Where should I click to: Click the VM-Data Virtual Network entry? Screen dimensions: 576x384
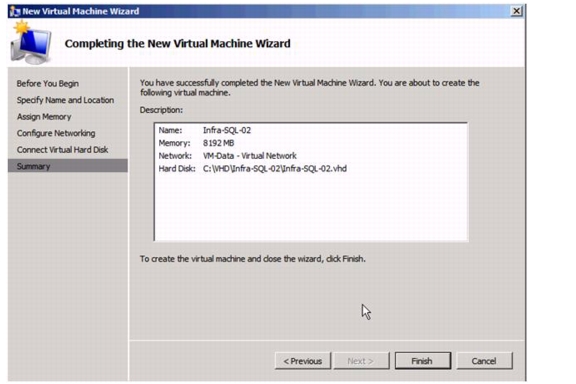(x=250, y=156)
